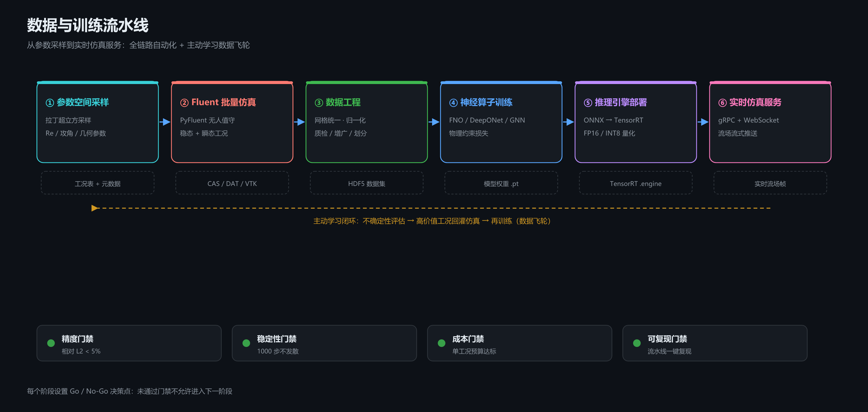Click the 实时流场帧 output box
This screenshot has width=868, height=412.
770,183
